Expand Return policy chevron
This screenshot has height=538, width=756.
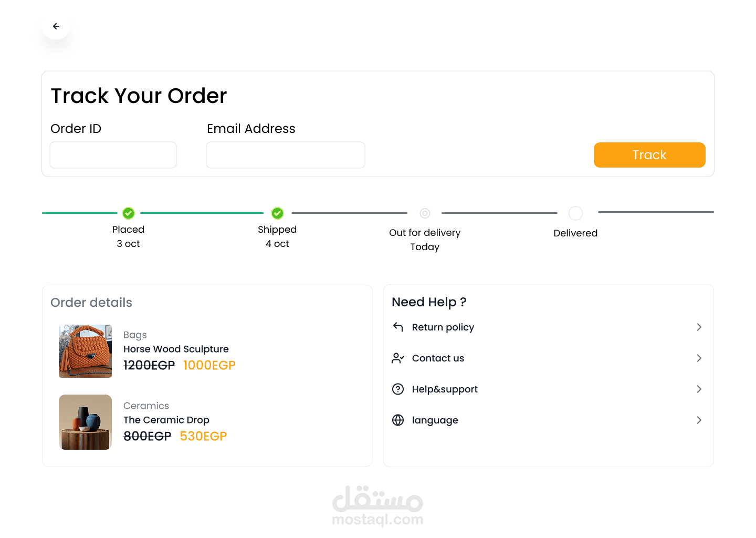699,327
